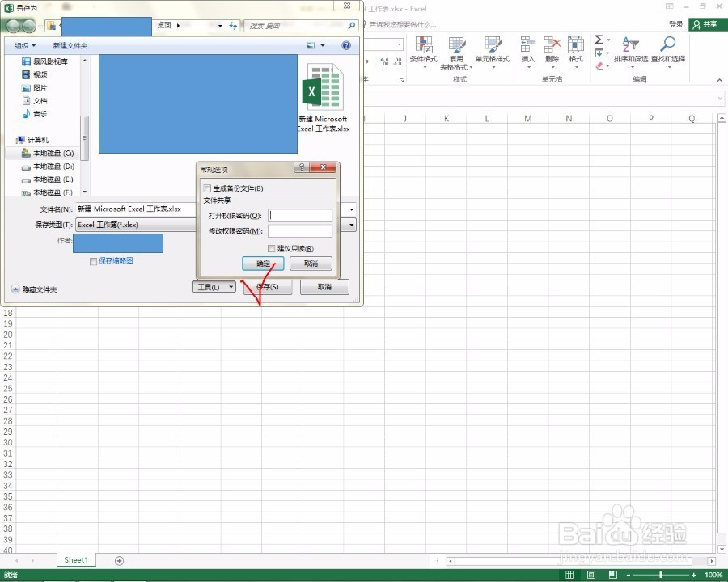Viewport: 728px width, 582px height.
Task: Open the number format combo box
Action: pyautogui.click(x=383, y=44)
